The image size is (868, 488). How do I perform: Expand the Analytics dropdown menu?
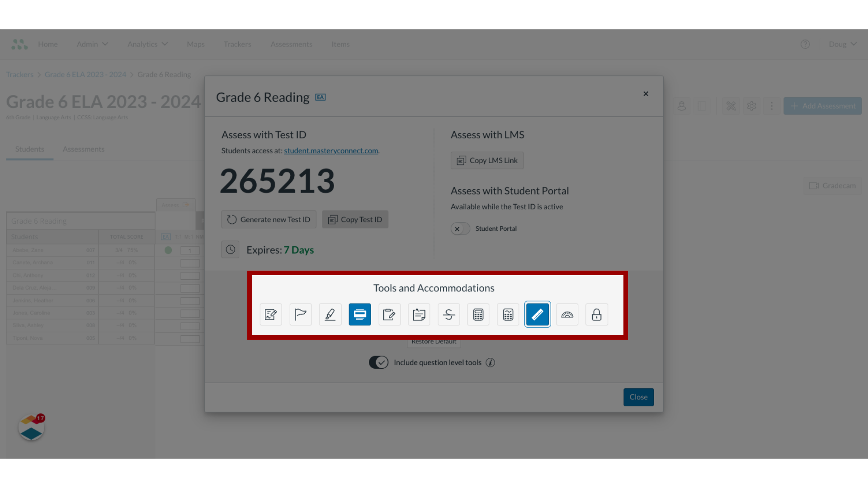click(x=146, y=44)
